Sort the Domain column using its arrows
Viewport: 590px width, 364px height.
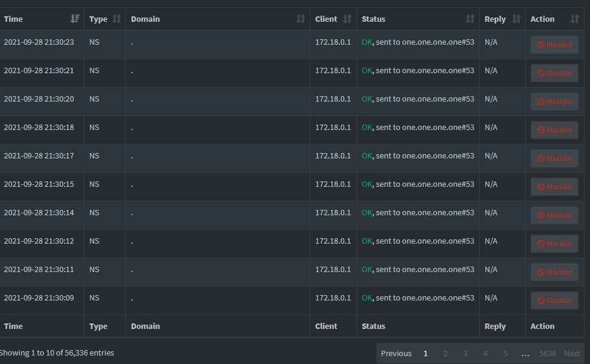pyautogui.click(x=301, y=19)
